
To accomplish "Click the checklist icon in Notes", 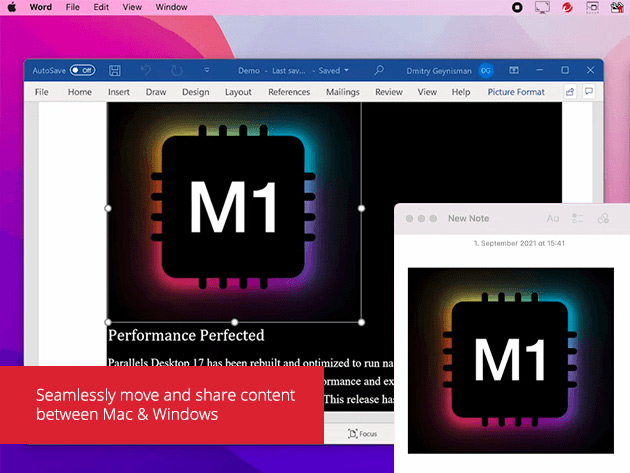I will [578, 218].
